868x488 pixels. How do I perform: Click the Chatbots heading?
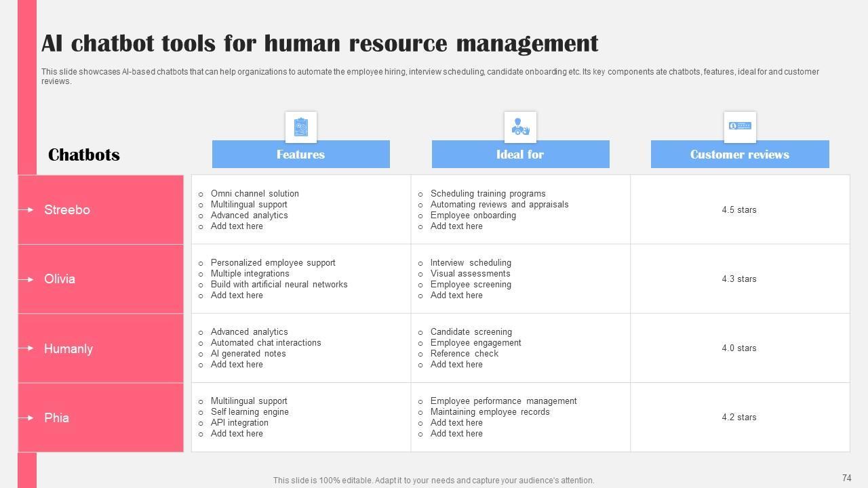(84, 155)
